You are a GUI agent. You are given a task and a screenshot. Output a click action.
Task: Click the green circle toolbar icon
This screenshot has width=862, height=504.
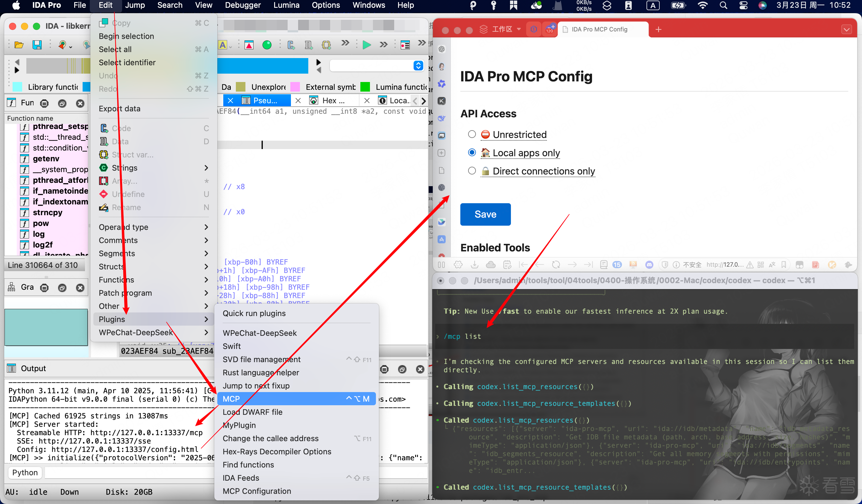[x=267, y=45]
